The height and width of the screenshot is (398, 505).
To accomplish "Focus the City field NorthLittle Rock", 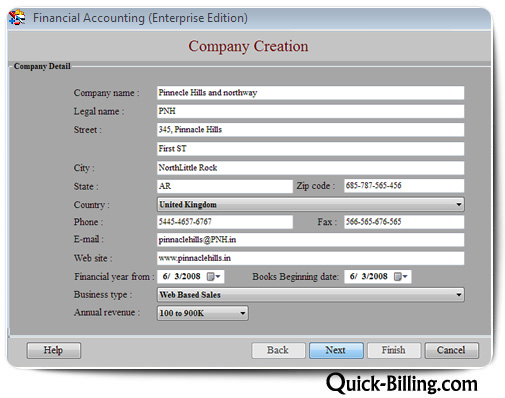I will (310, 168).
